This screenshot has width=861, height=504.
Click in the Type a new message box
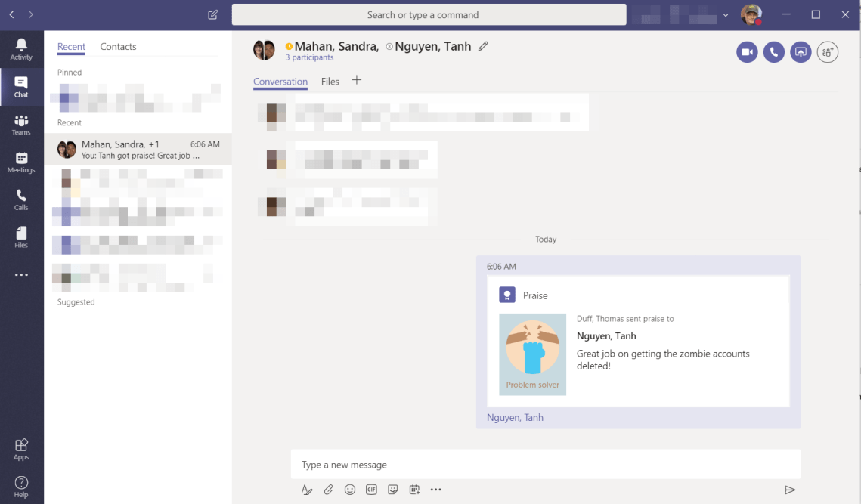coord(544,465)
